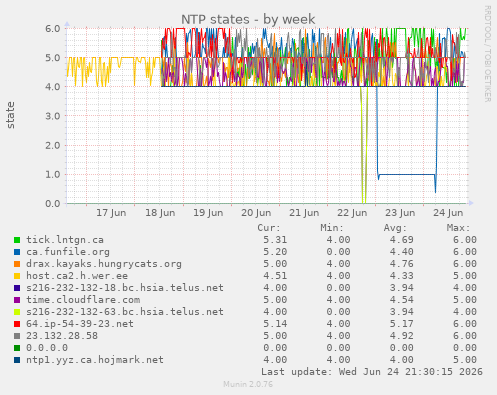
Task: Click ntp1.yyz.ca.hojmark.net max value 5.00
Action: click(x=465, y=360)
